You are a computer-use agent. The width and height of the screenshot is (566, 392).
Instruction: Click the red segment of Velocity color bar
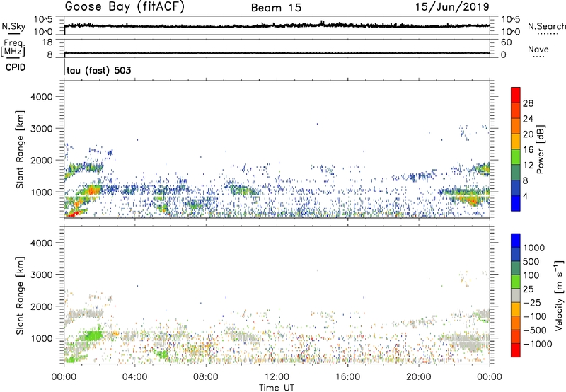click(x=516, y=350)
